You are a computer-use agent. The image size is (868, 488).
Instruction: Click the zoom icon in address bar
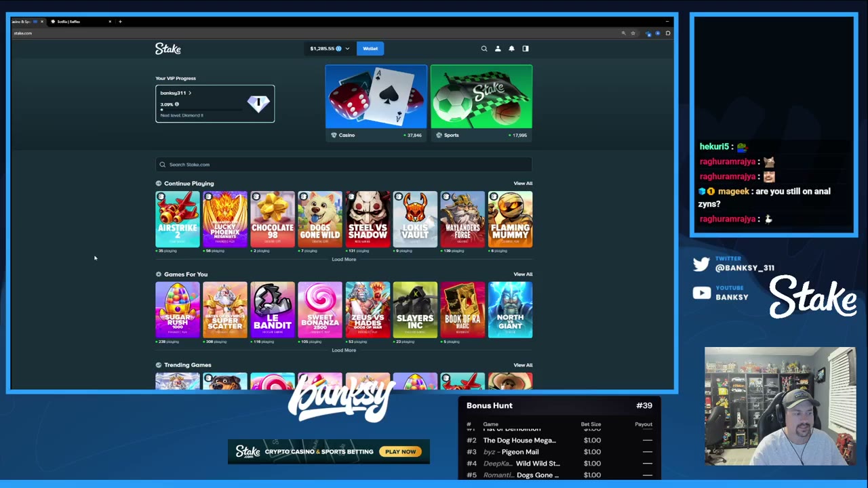click(624, 33)
